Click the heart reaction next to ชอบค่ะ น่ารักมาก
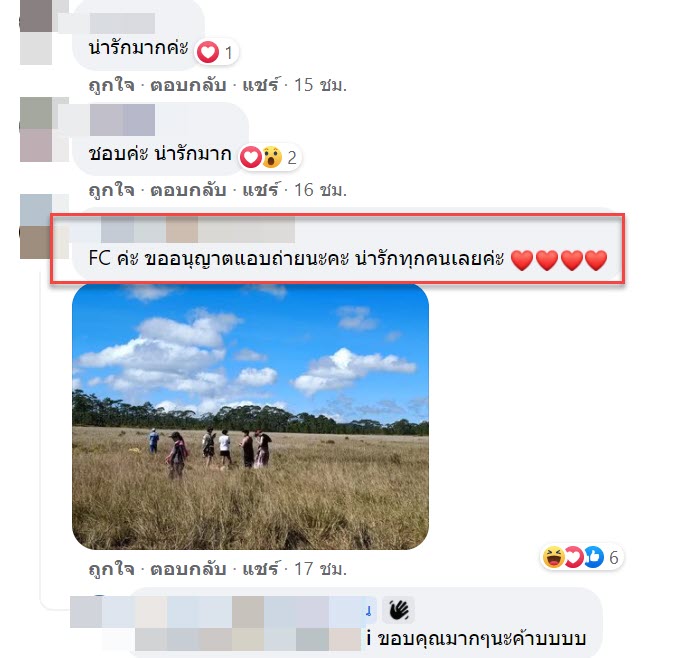The image size is (682, 658). [251, 157]
